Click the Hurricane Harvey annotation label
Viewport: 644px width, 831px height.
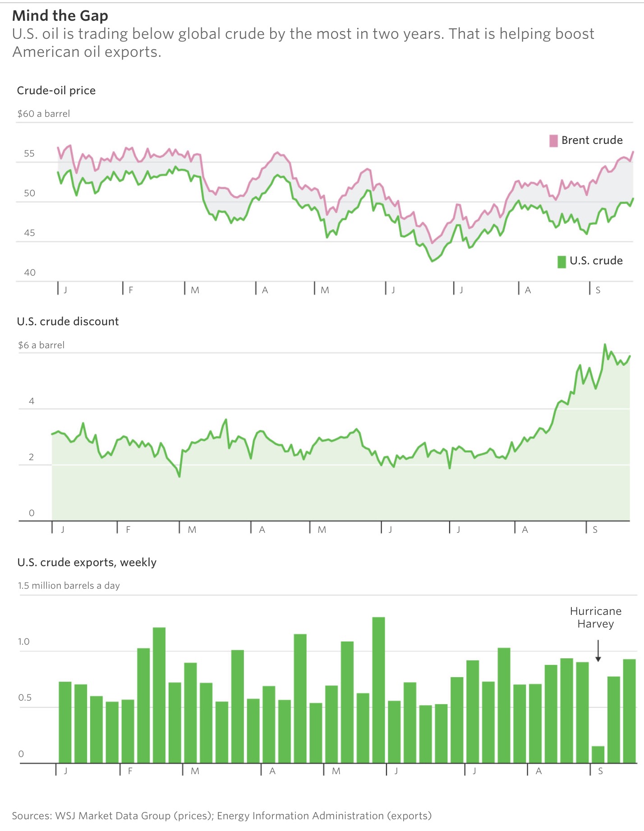coord(595,618)
